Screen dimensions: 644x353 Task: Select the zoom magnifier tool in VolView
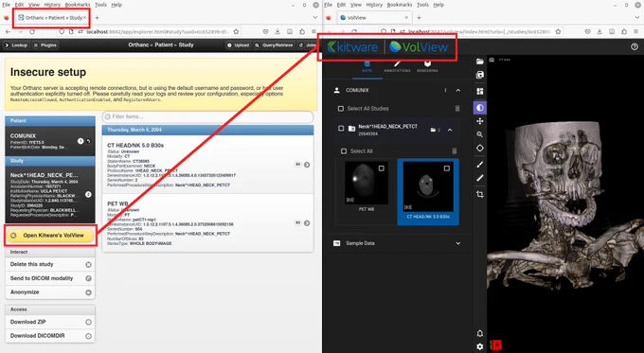pyautogui.click(x=480, y=134)
